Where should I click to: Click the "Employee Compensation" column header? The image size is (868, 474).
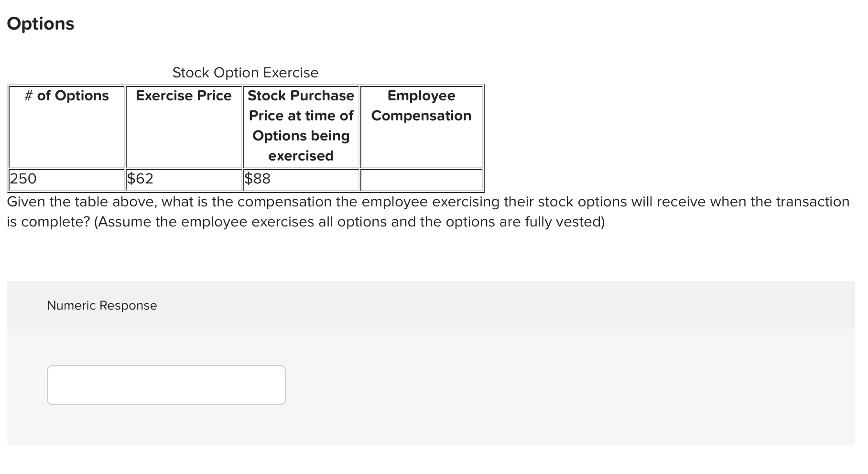[x=421, y=105]
